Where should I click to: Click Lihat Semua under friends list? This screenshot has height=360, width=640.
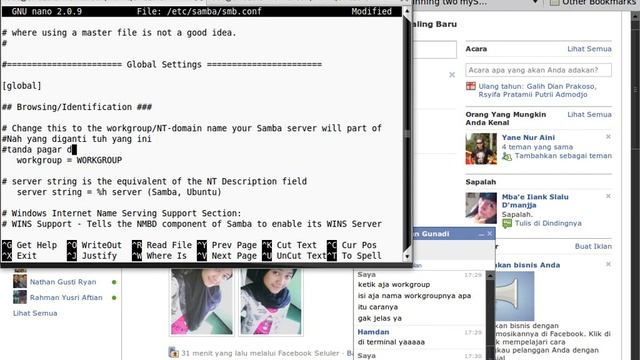35,313
